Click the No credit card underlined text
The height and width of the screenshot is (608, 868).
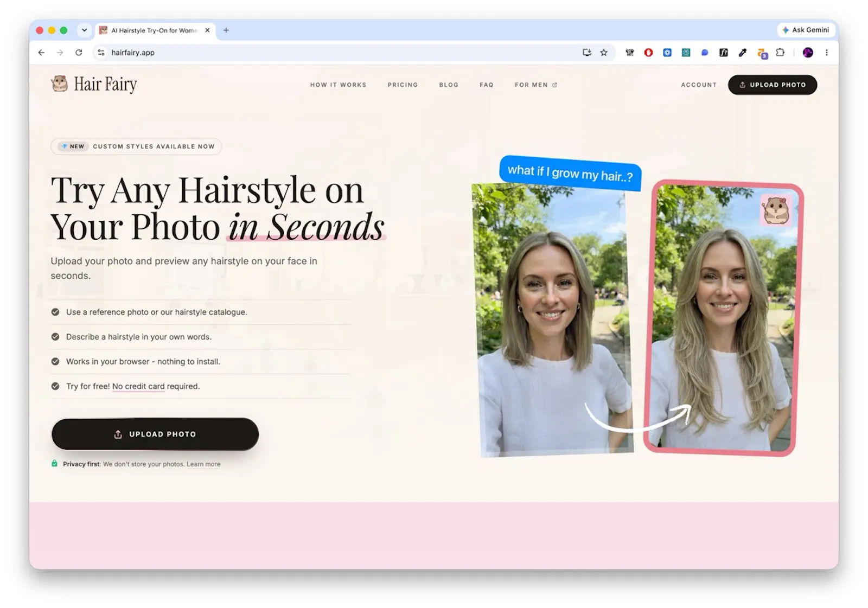click(x=138, y=386)
